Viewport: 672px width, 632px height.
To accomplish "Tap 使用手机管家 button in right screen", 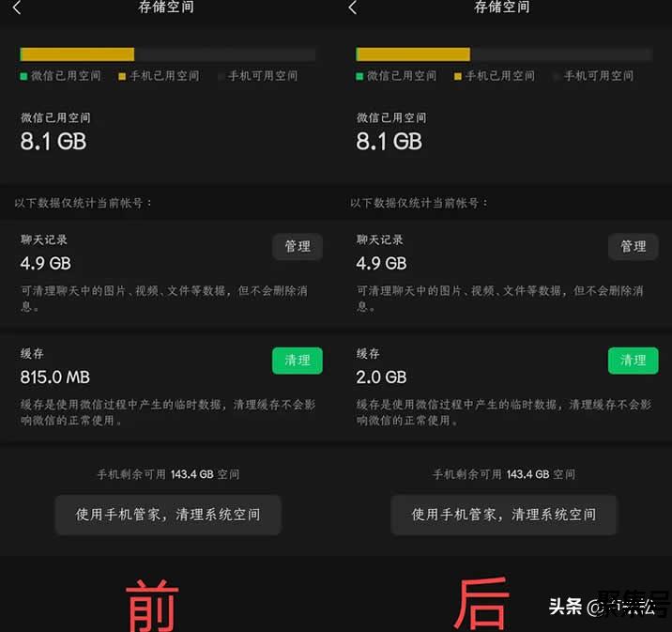I will [x=504, y=515].
